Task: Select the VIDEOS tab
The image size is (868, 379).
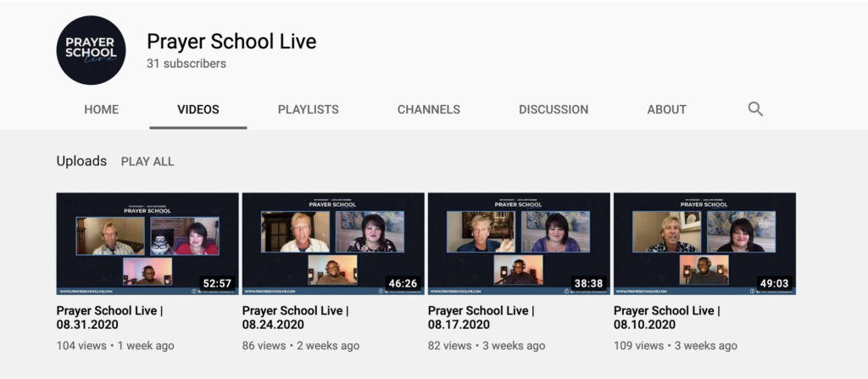Action: 198,109
